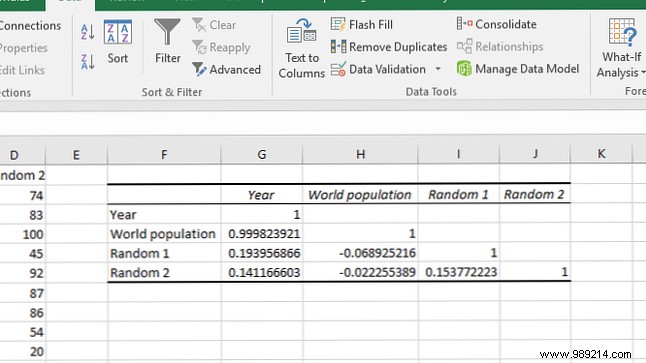Select column H header

(360, 155)
